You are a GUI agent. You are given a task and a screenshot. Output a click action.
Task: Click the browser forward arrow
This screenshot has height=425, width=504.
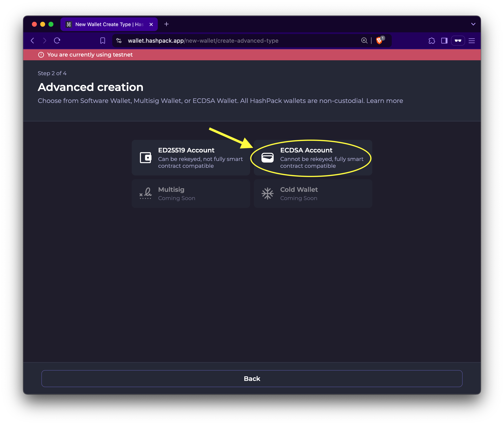(x=45, y=41)
